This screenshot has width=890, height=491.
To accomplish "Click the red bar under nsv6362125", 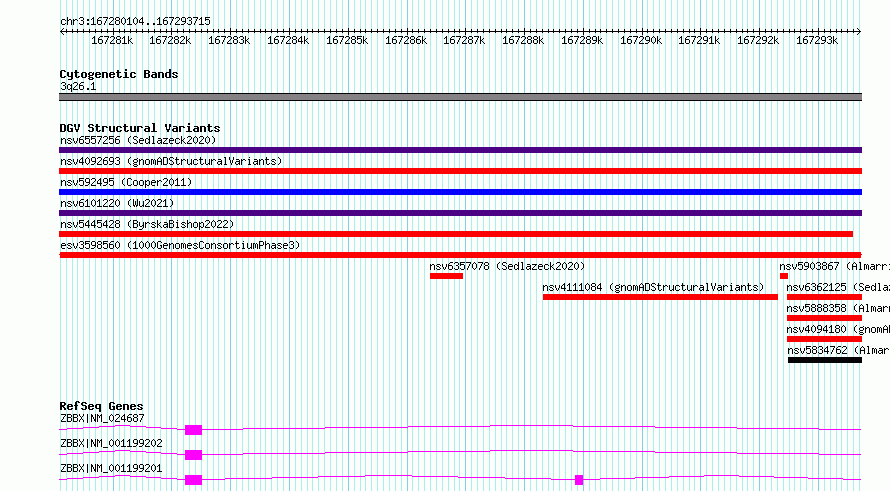I will click(x=824, y=297).
